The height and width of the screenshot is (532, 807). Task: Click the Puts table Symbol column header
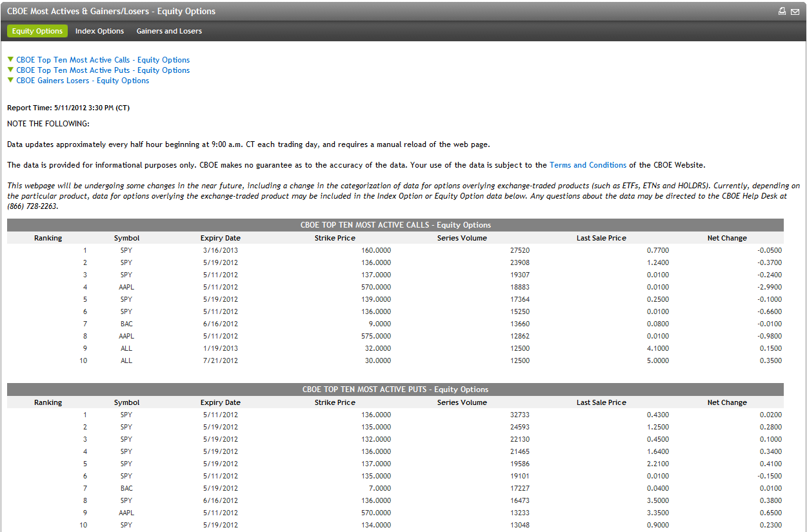click(126, 402)
